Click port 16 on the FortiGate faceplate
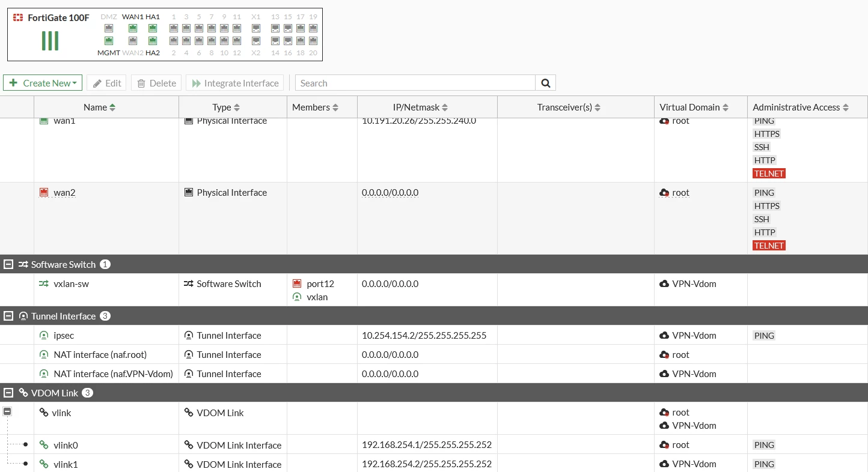868x472 pixels. pos(288,41)
